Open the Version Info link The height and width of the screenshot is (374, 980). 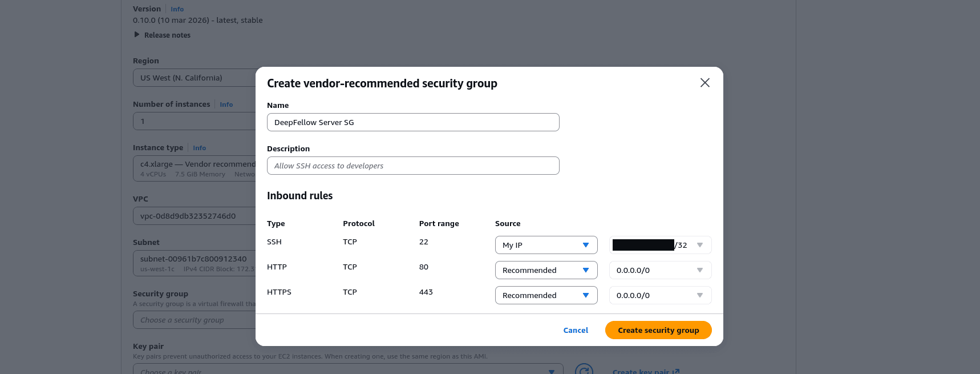coord(177,9)
